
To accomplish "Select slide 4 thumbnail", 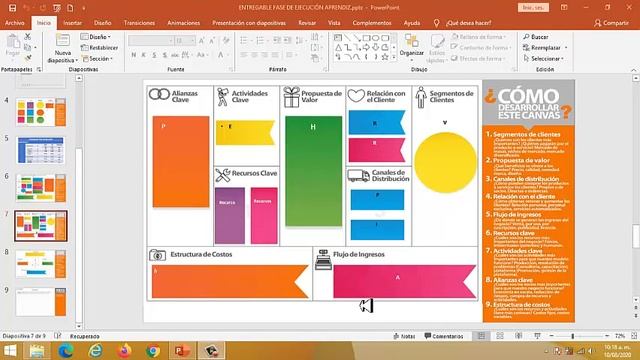I will click(41, 112).
